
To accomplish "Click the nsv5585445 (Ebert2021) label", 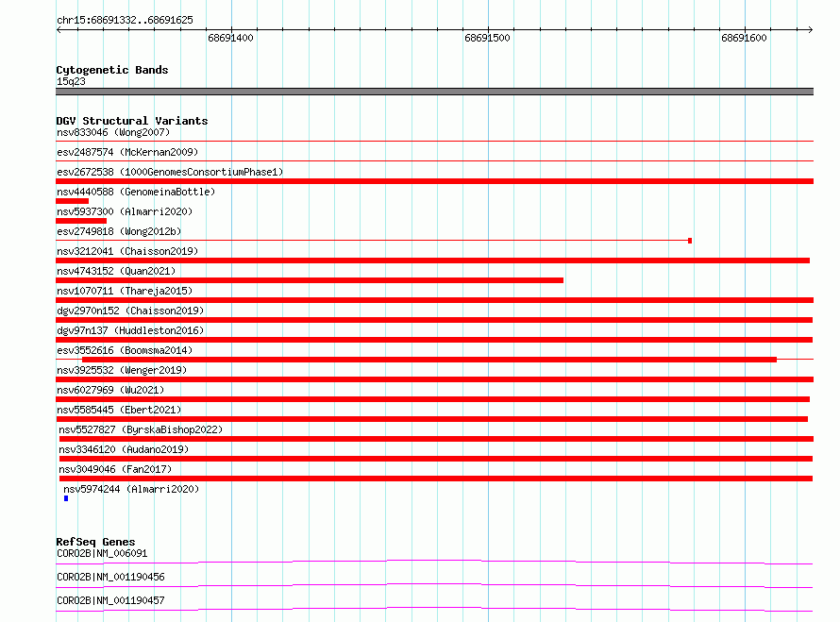I will [x=119, y=410].
